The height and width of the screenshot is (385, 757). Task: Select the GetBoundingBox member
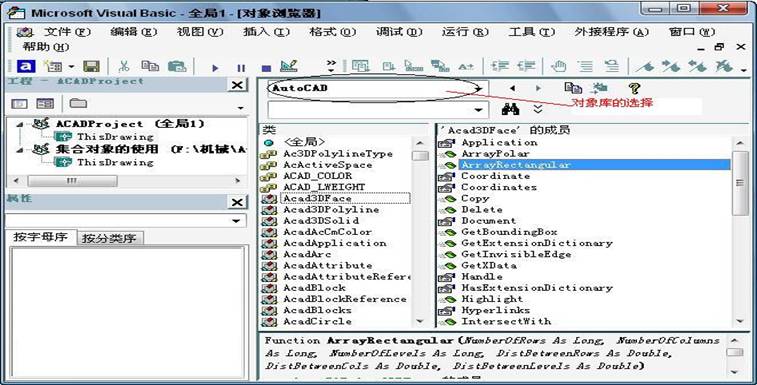[509, 232]
